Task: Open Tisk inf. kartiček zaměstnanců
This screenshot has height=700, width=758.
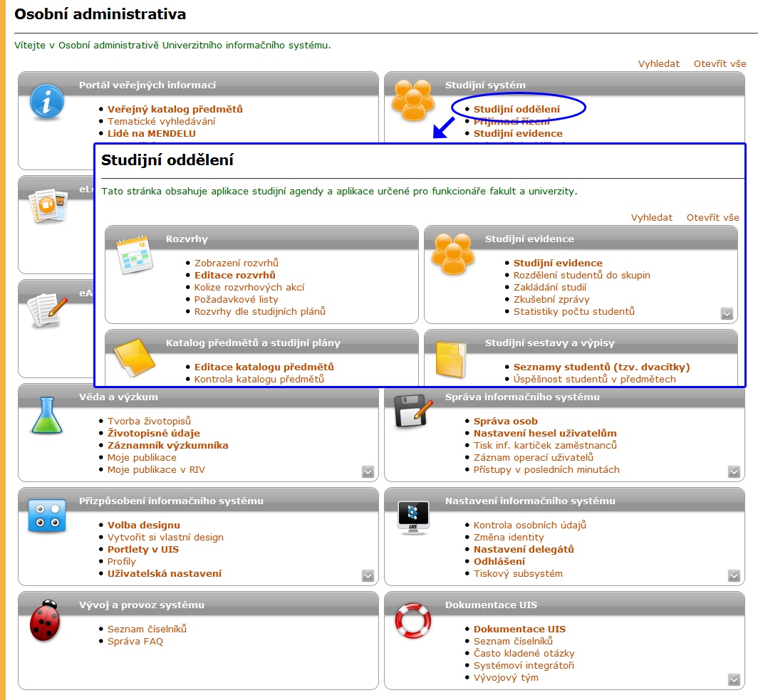Action: [545, 445]
